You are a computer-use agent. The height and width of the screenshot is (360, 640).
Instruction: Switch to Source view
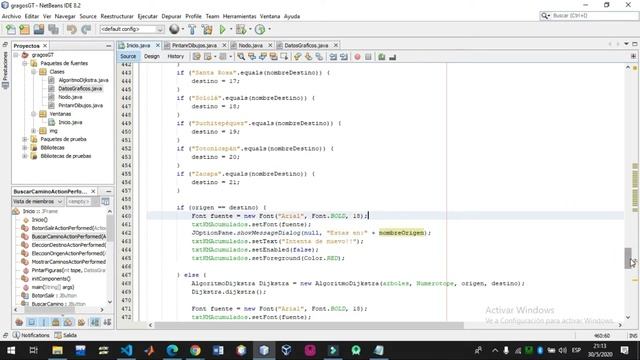click(x=128, y=57)
